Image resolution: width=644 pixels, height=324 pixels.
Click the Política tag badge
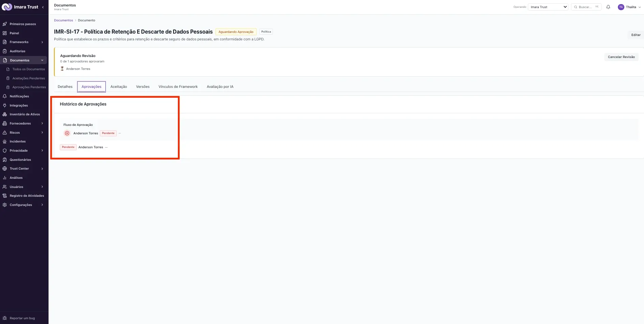[266, 32]
